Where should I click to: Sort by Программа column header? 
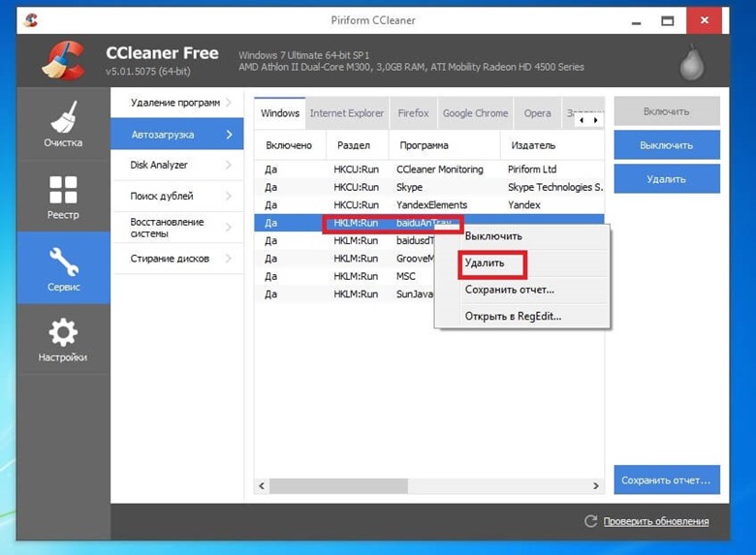[444, 145]
